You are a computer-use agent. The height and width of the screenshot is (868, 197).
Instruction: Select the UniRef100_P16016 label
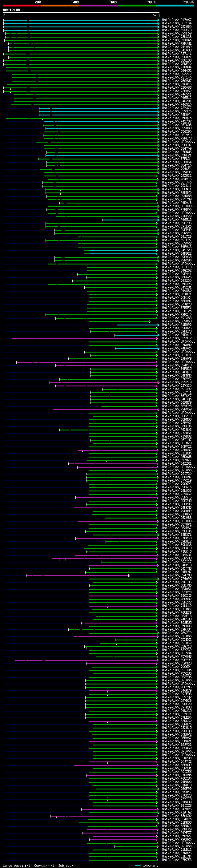(177, 84)
